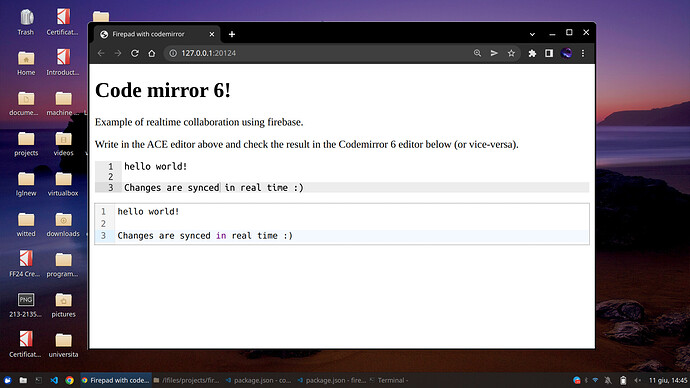Click the share/send page icon
The height and width of the screenshot is (388, 690).
click(x=494, y=53)
